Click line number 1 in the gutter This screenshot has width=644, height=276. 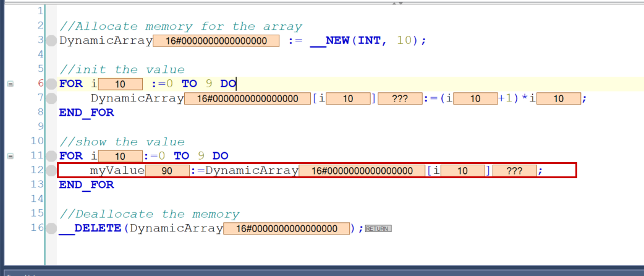pyautogui.click(x=40, y=12)
